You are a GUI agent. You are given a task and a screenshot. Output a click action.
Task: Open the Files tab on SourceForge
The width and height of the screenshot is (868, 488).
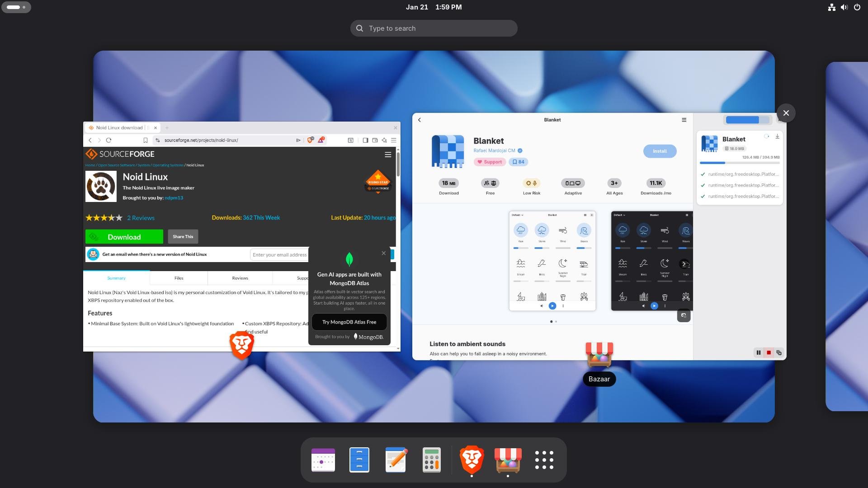[x=179, y=278]
